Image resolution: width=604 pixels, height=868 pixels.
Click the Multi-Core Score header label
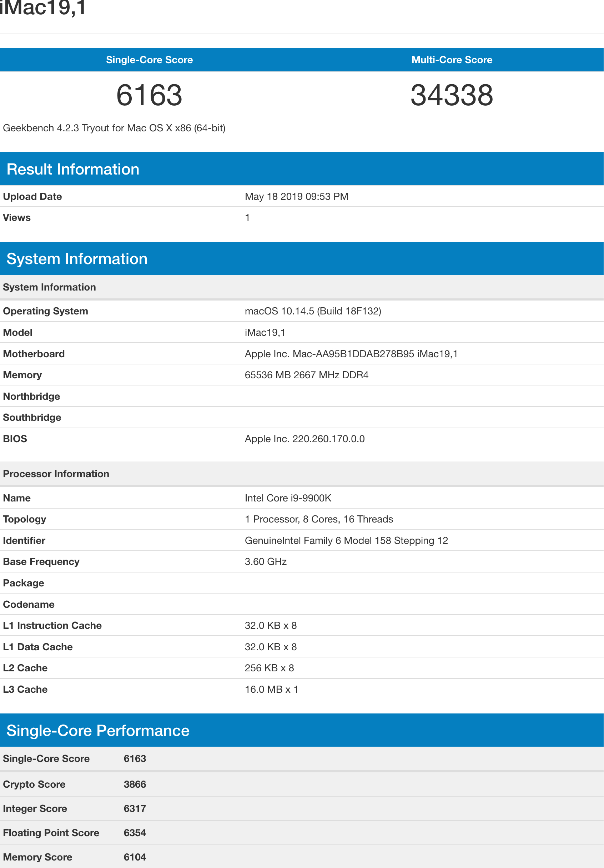[x=452, y=60]
